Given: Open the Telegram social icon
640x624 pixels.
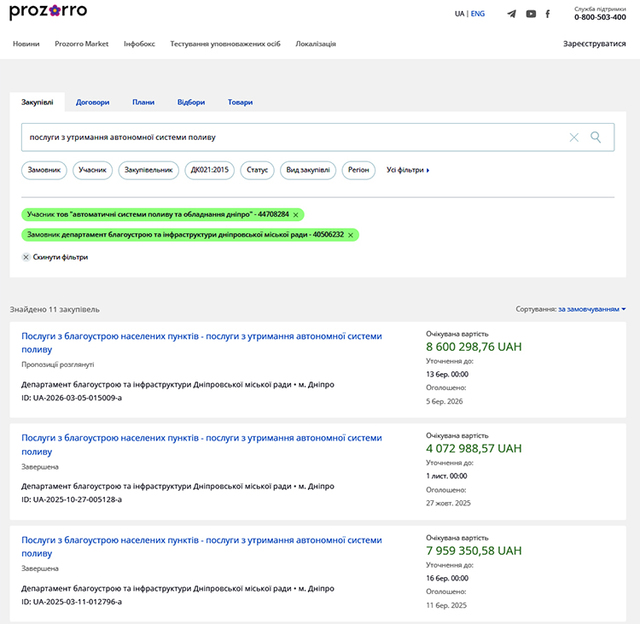Looking at the screenshot, I should tap(512, 14).
